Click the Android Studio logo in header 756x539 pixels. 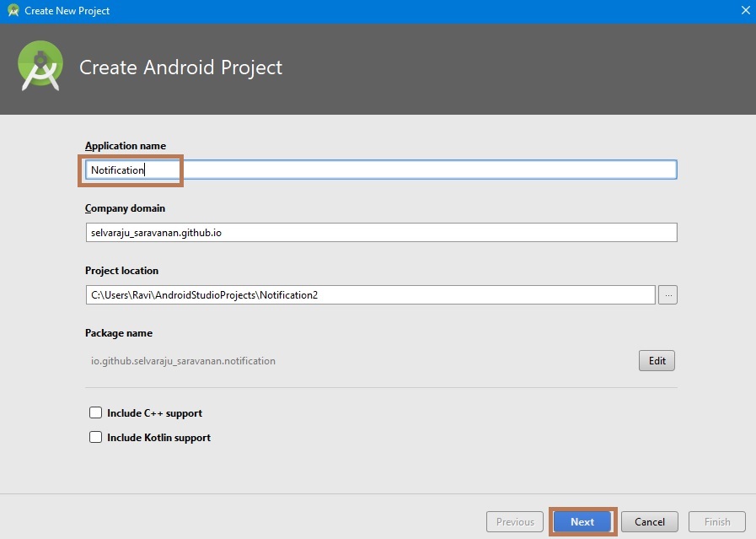40,66
